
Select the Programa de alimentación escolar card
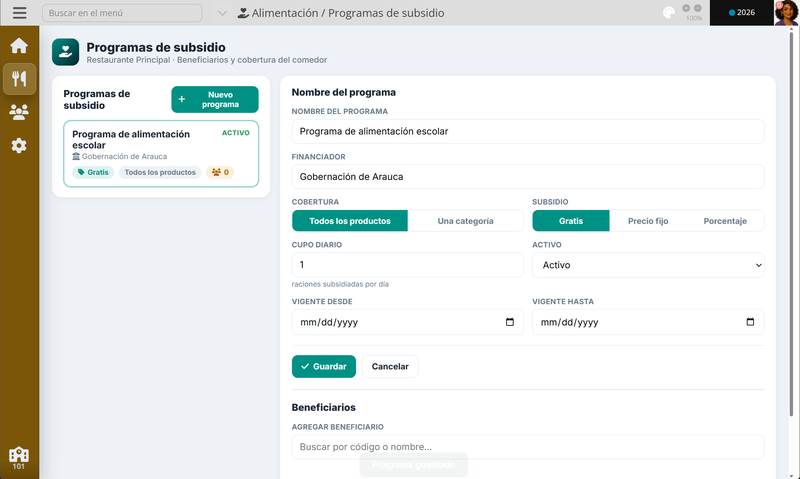click(161, 154)
